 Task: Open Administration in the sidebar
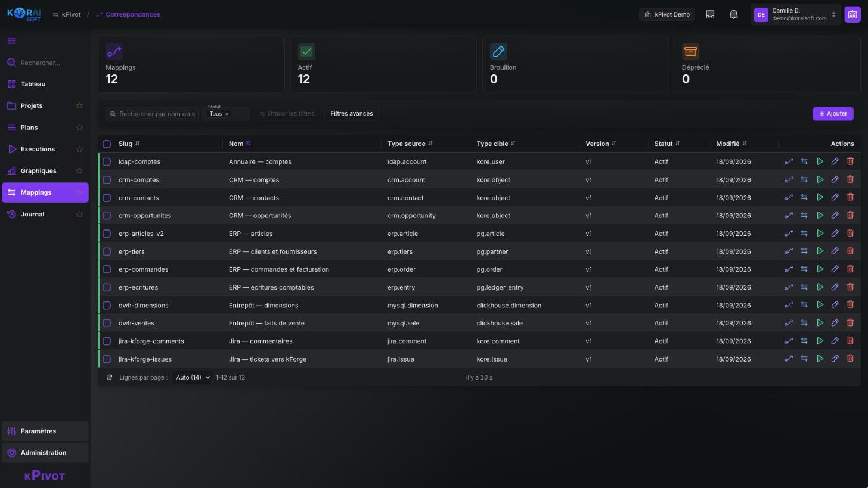click(45, 453)
